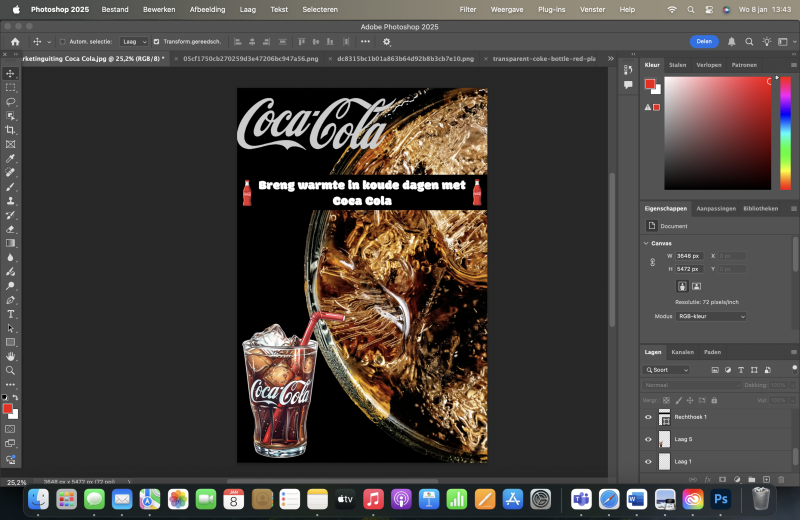Open the Laag auto-select dropdown
This screenshot has height=520, width=800.
click(134, 42)
